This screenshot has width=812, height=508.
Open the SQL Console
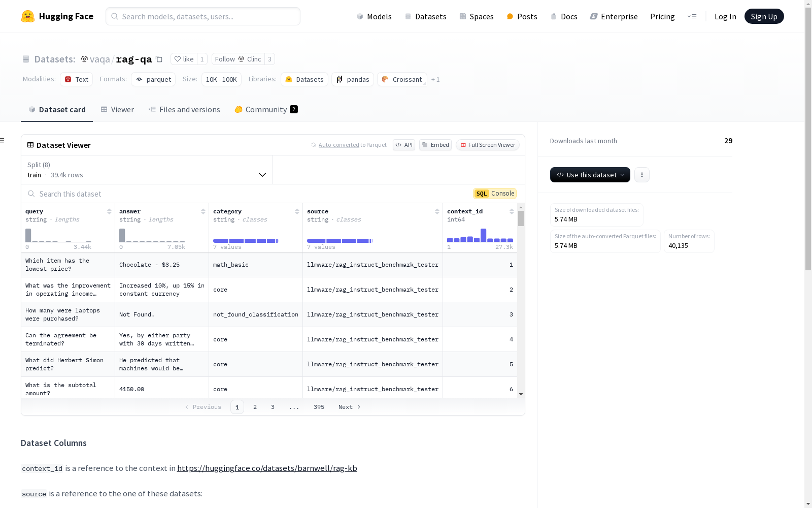click(495, 194)
